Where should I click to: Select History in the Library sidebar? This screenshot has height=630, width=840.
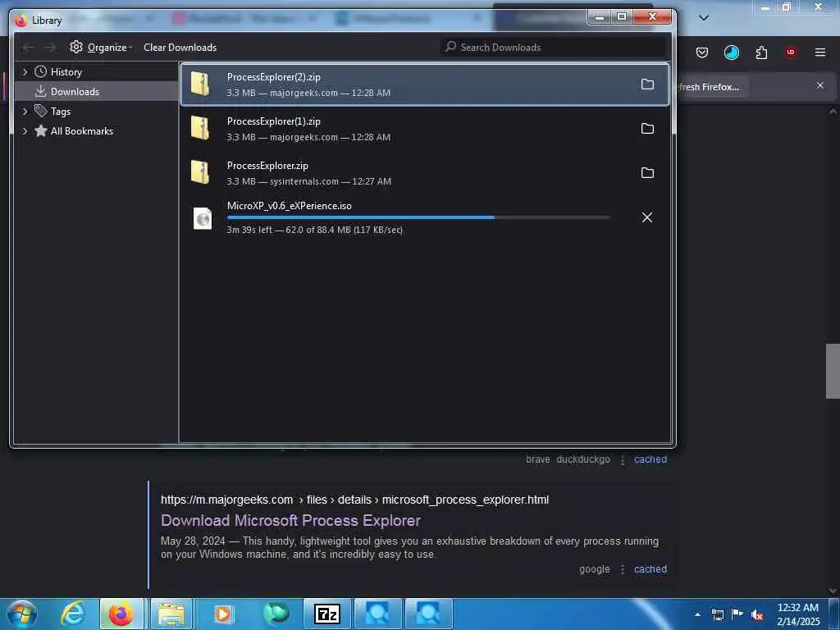tap(66, 72)
